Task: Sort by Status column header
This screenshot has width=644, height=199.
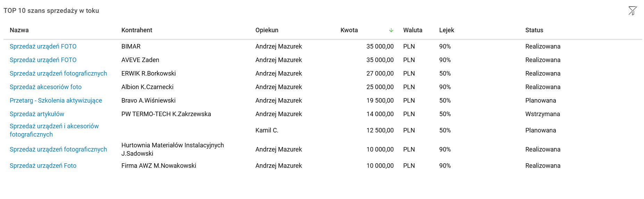Action: coord(534,30)
